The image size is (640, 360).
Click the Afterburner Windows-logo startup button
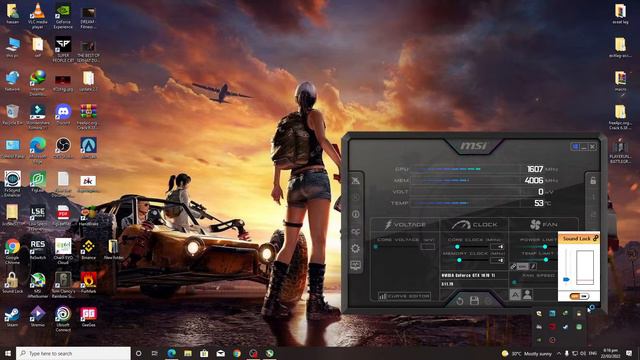575,147
